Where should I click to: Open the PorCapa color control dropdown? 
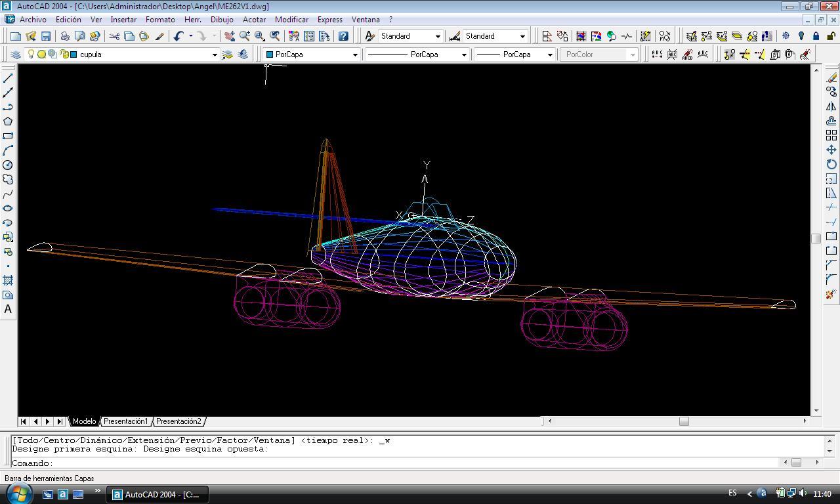355,54
